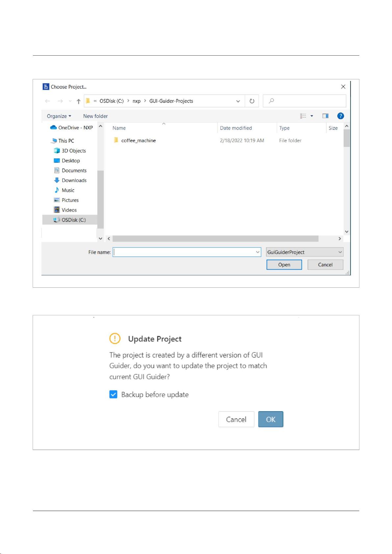This screenshot has height=554, width=392.
Task: Open Videos in the sidebar
Action: 65,210
